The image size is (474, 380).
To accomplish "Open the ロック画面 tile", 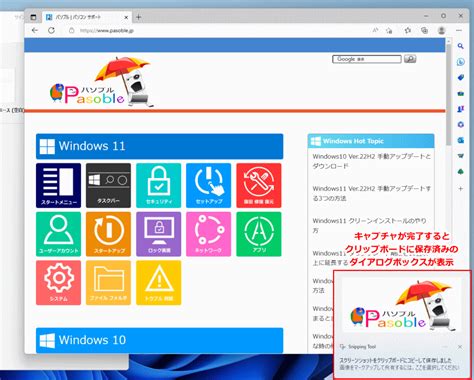I will point(159,234).
